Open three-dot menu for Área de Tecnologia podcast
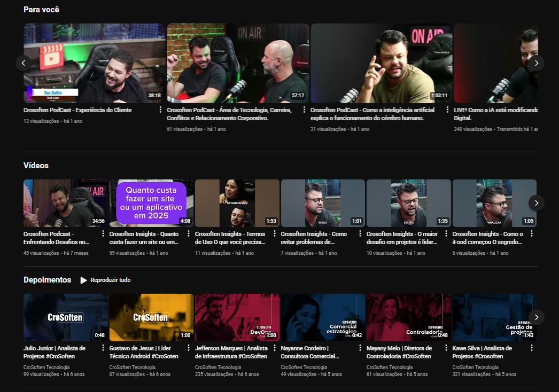The height and width of the screenshot is (392, 559). point(304,110)
